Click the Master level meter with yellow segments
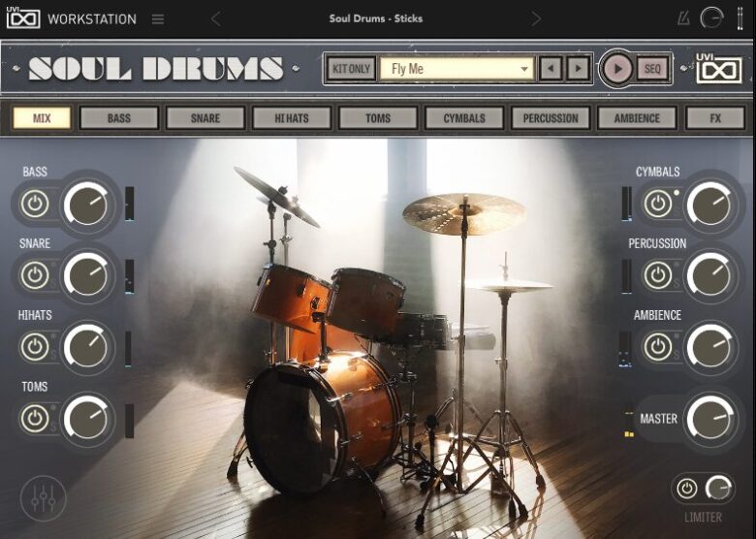Viewport: 756px width, 539px height. 629,422
